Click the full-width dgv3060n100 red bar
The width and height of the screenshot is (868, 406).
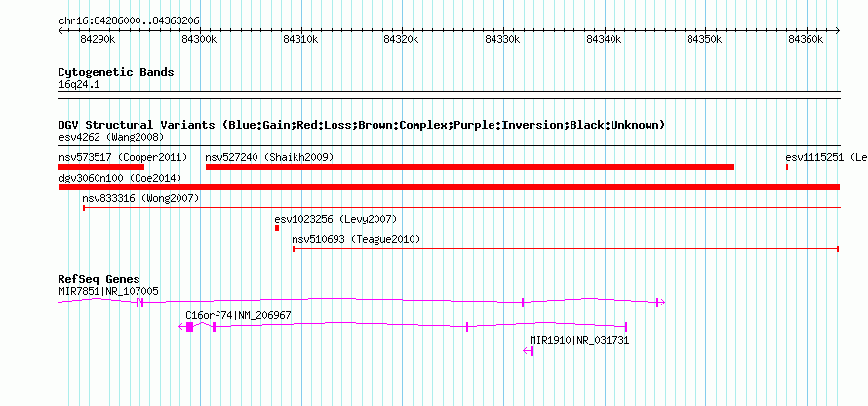(x=449, y=187)
